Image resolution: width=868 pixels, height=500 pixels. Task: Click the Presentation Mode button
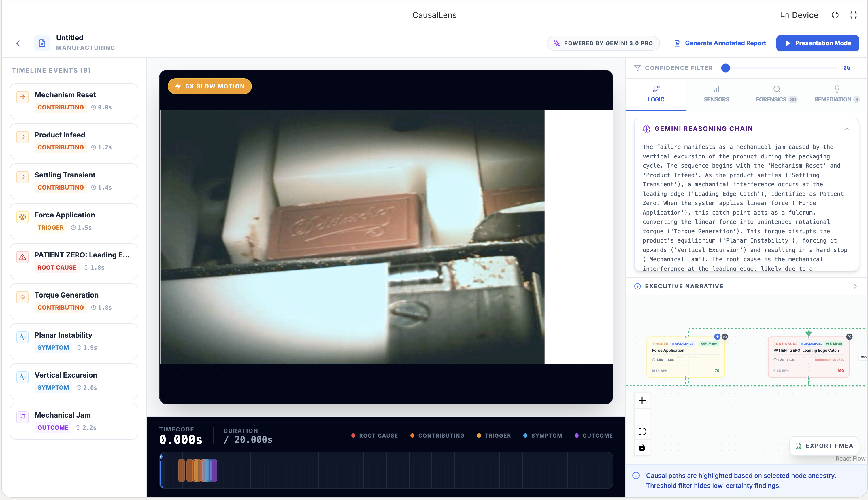[x=818, y=43]
